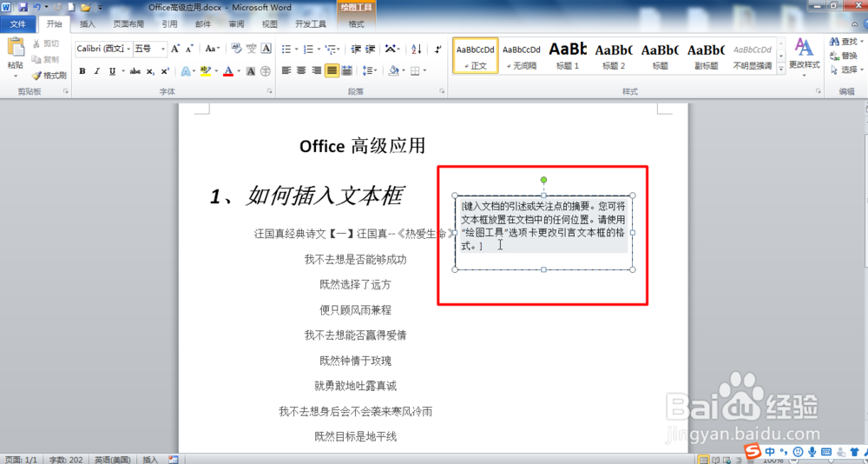
Task: Click inside the text box placeholder text
Action: pyautogui.click(x=543, y=226)
